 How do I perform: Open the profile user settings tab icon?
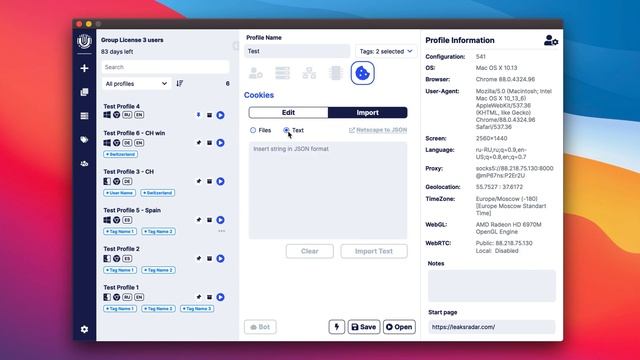pyautogui.click(x=256, y=73)
